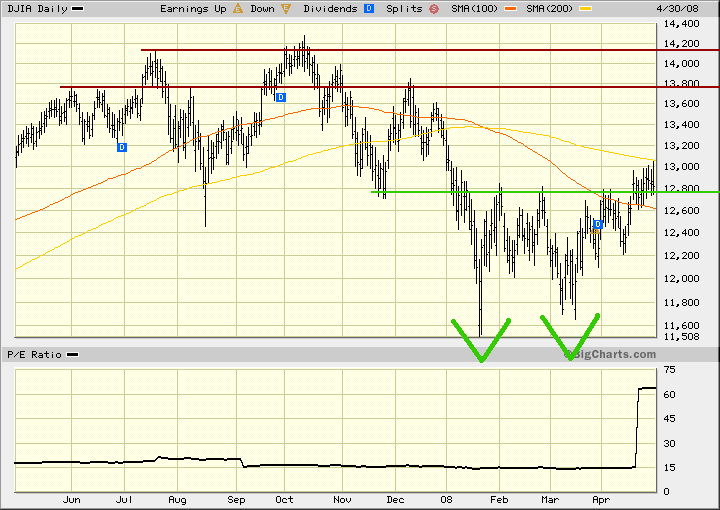The image size is (720, 510).
Task: Click the Dec month axis label
Action: (x=395, y=499)
